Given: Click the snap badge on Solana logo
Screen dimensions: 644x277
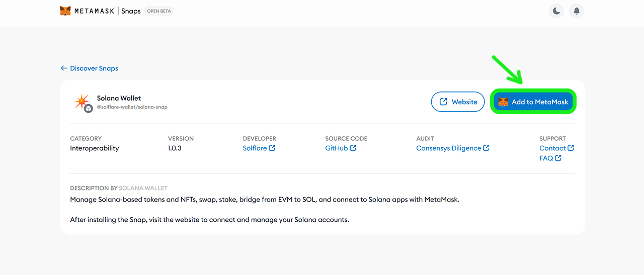Looking at the screenshot, I should (89, 108).
